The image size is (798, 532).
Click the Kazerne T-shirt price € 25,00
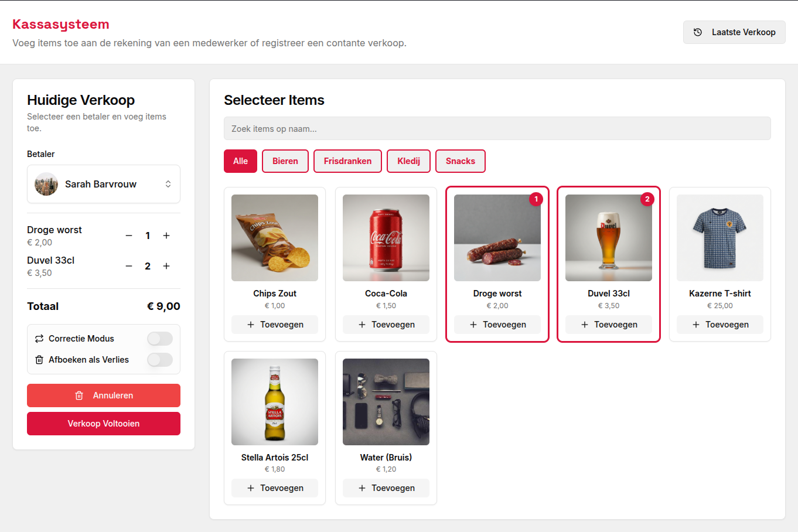[720, 306]
